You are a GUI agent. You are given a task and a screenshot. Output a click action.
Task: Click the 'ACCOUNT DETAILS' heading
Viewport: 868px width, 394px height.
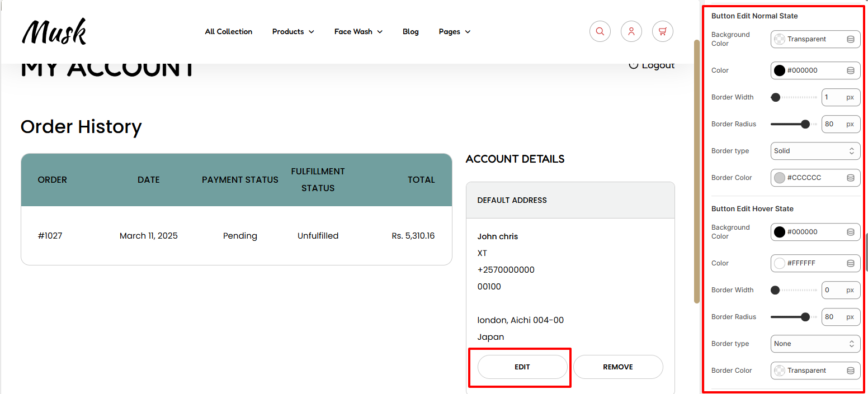coord(515,159)
